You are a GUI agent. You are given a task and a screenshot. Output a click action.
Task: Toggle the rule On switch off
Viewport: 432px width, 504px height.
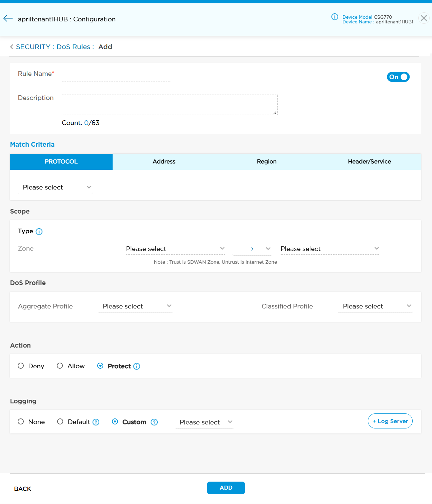398,77
